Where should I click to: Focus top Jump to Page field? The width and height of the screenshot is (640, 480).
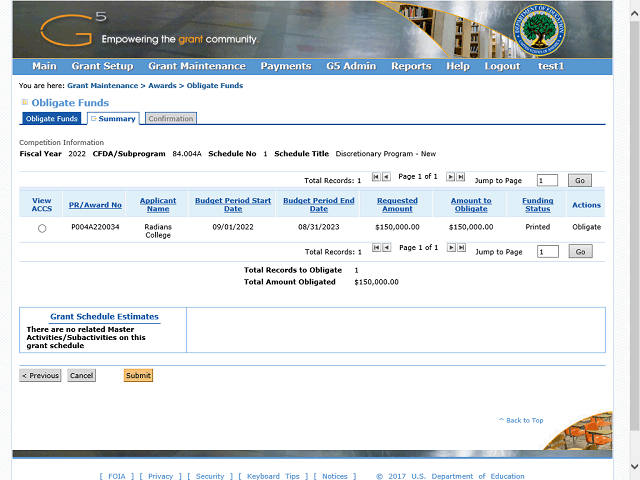pyautogui.click(x=547, y=180)
